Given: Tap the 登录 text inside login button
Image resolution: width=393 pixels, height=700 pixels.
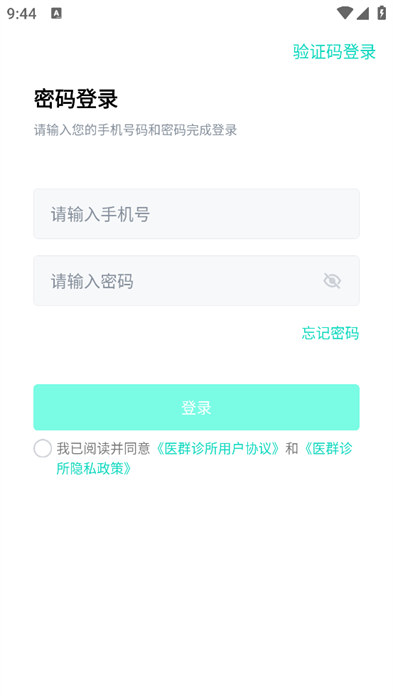Looking at the screenshot, I should tap(196, 408).
